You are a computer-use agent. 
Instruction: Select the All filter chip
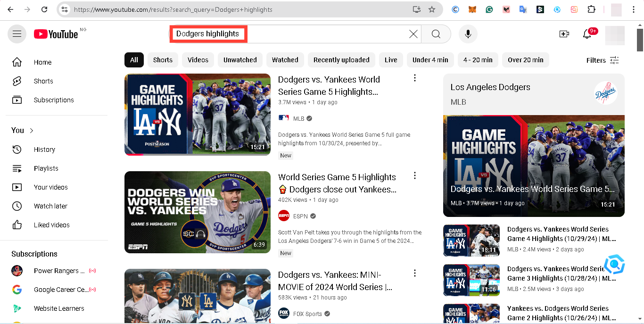coord(134,60)
